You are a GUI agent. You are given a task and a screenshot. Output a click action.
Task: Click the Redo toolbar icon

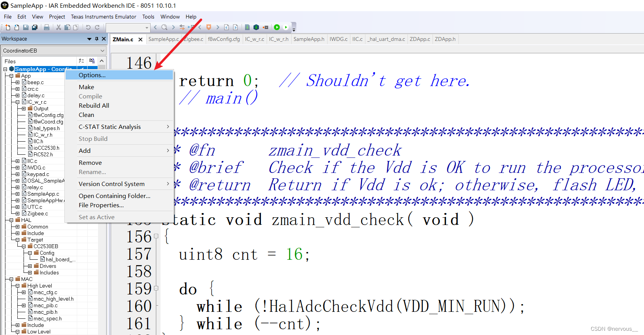click(97, 27)
